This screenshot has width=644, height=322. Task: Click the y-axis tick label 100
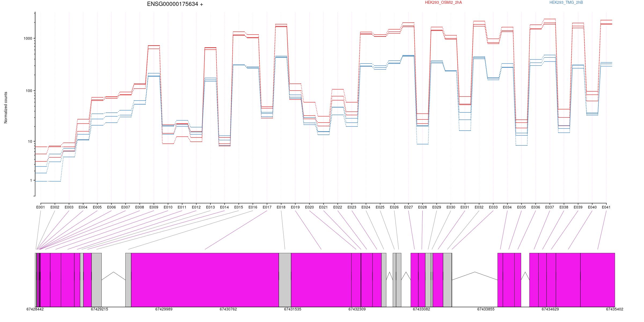click(29, 91)
